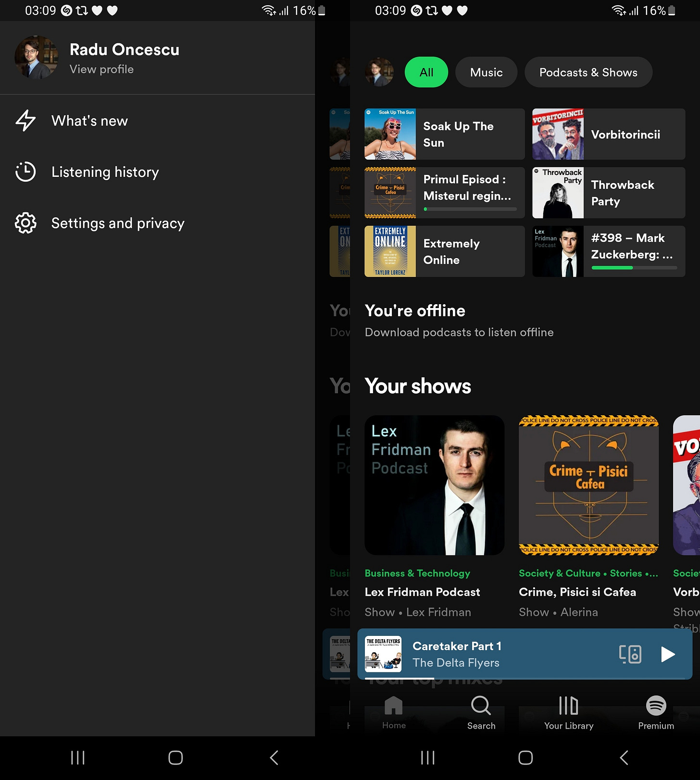Image resolution: width=700 pixels, height=780 pixels.
Task: Open #398 – Mark Zuckerberg episode tile
Action: [x=609, y=251]
